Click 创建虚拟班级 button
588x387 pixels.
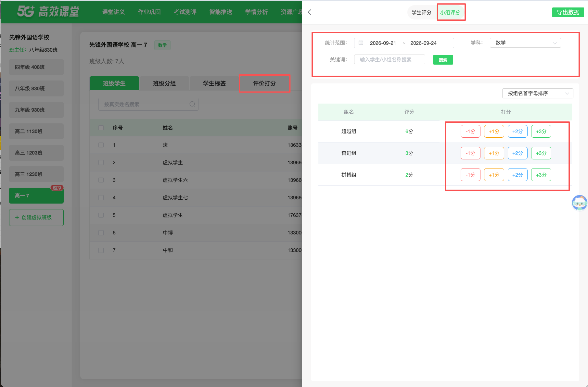point(36,218)
